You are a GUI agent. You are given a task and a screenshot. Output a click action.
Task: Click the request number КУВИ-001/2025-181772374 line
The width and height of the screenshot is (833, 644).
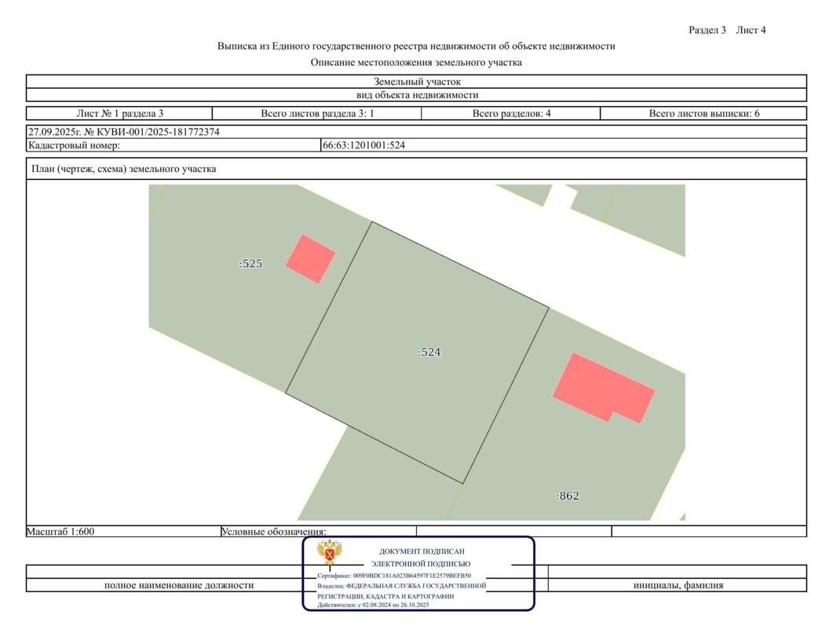tap(123, 132)
